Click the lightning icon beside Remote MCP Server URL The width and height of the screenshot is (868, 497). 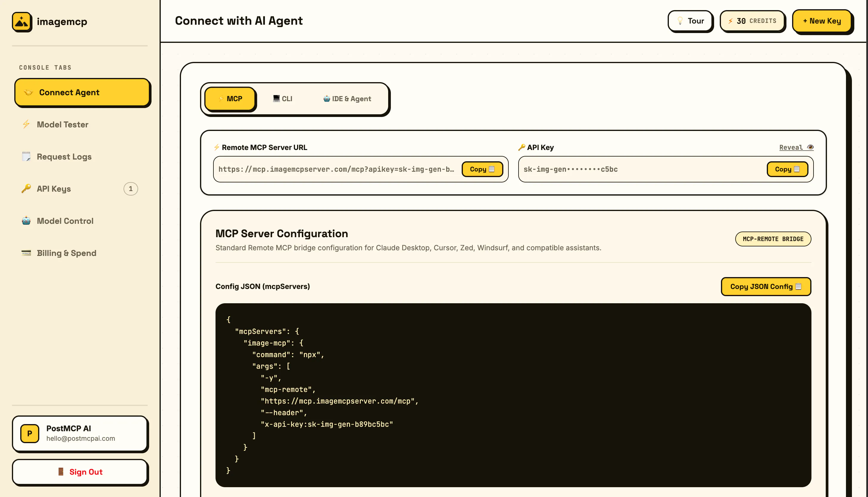[x=217, y=147]
